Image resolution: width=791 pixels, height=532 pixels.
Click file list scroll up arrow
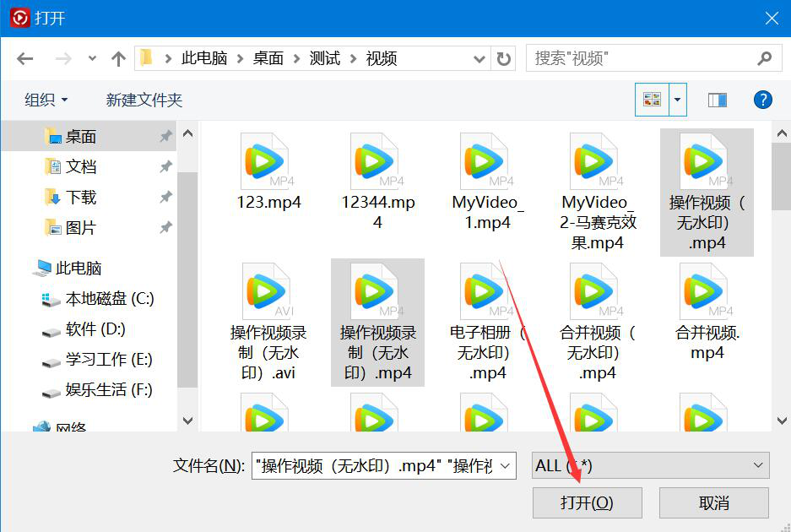tap(782, 133)
